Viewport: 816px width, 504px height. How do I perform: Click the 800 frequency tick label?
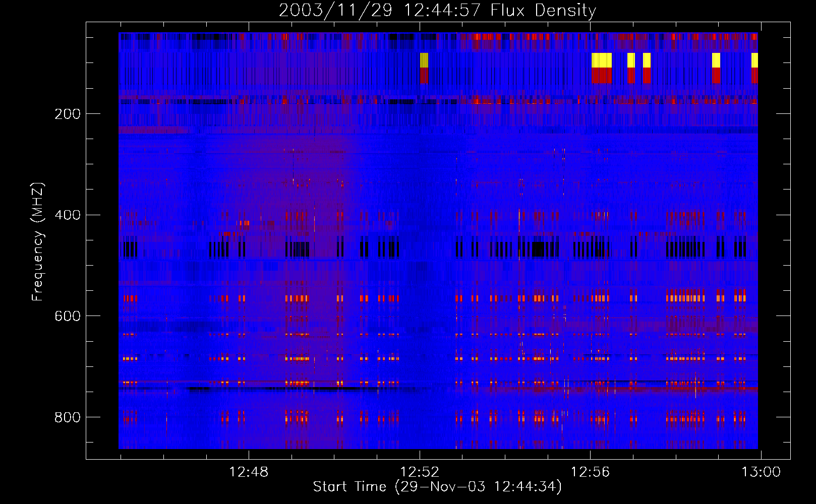(x=68, y=417)
